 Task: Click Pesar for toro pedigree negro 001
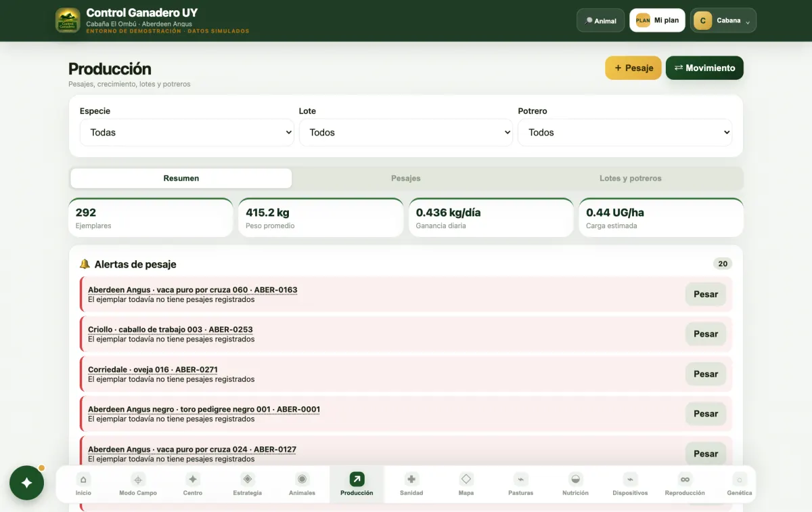click(x=706, y=414)
